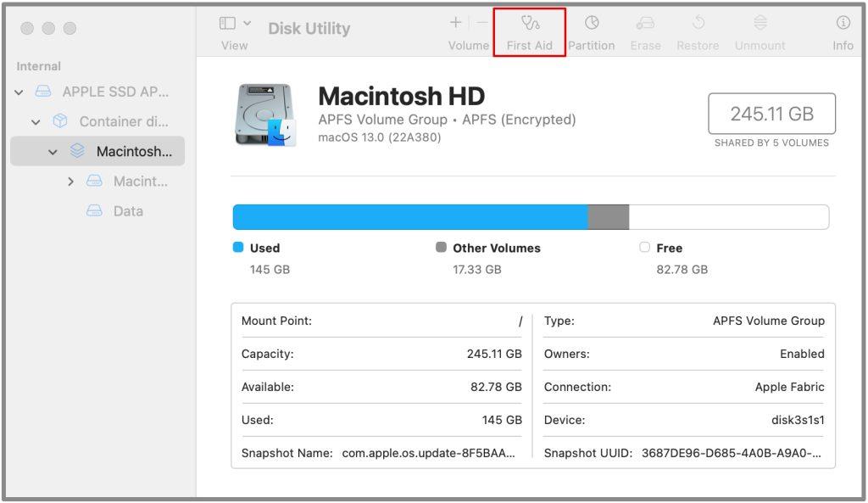Image resolution: width=868 pixels, height=503 pixels.
Task: Click the blue Used storage bar segment
Action: (x=410, y=217)
